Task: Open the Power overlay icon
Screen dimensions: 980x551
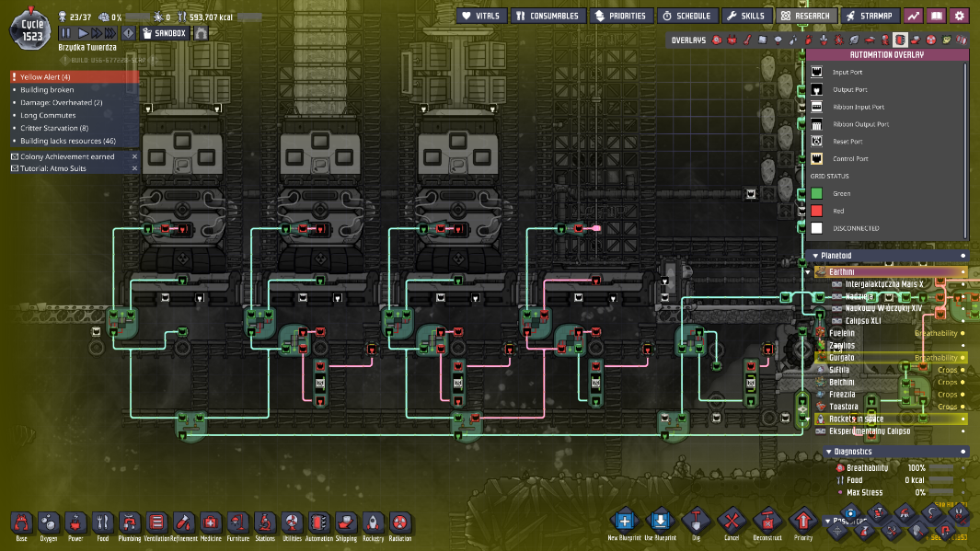Action: tap(732, 40)
